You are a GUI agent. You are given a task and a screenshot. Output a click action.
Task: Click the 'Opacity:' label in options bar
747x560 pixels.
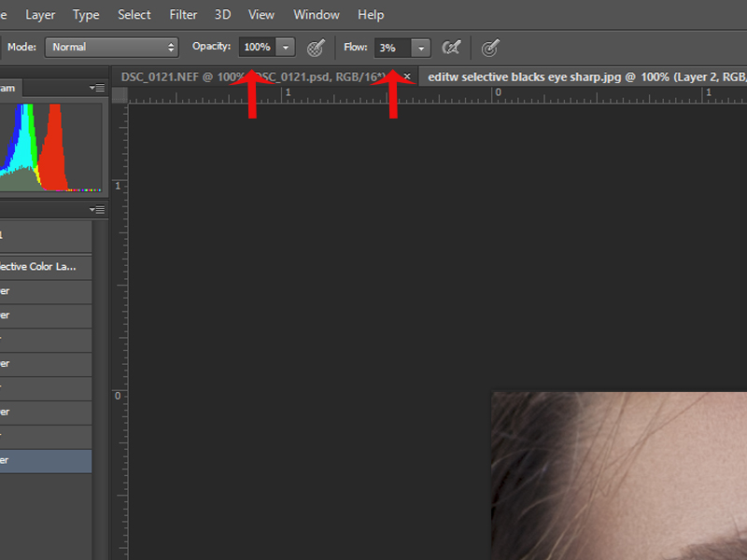tap(212, 46)
